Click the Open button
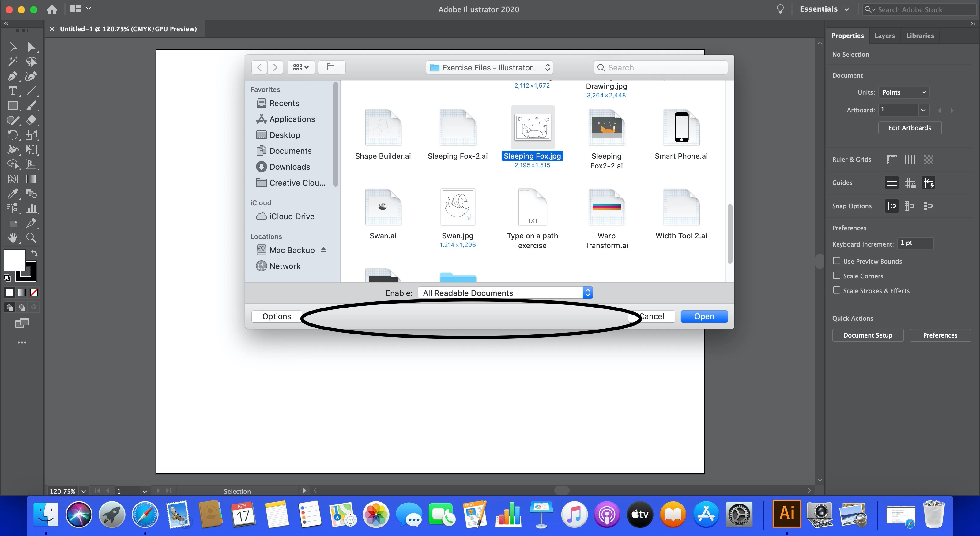This screenshot has height=536, width=980. click(x=703, y=316)
